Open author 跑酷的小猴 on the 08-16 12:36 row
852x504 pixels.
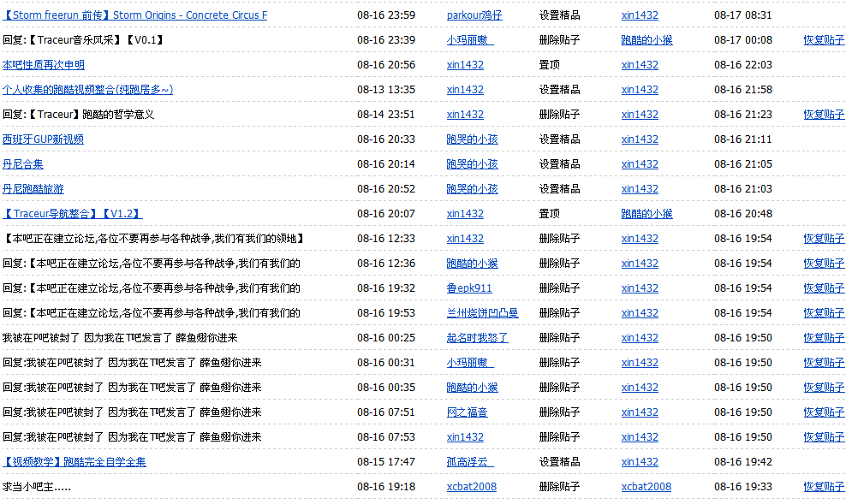472,264
